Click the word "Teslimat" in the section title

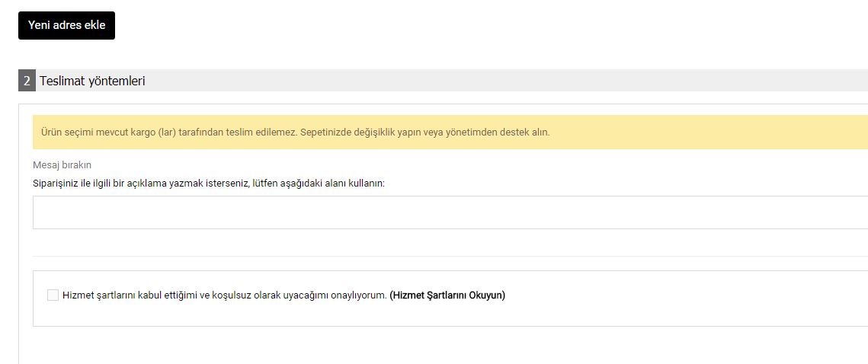point(62,81)
